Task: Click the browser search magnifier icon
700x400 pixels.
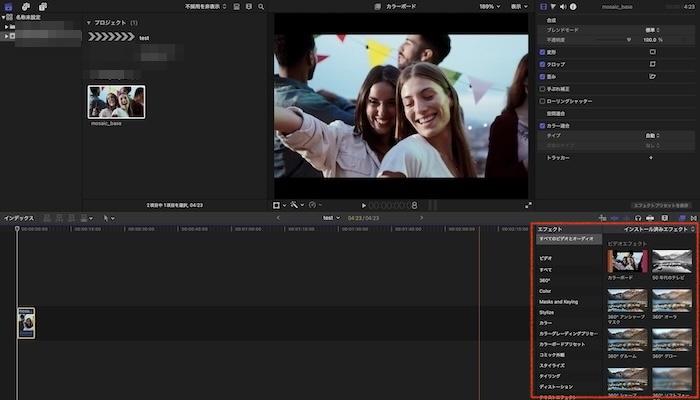Action: pyautogui.click(x=263, y=6)
